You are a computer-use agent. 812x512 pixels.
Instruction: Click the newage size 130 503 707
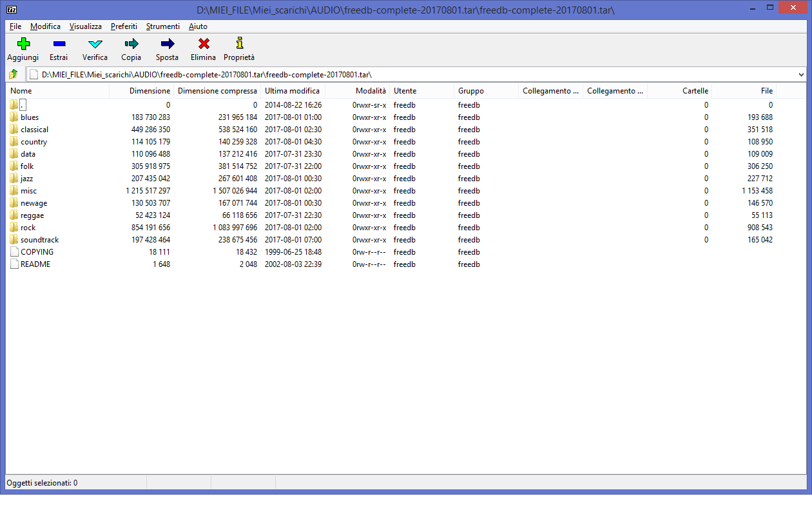point(151,203)
